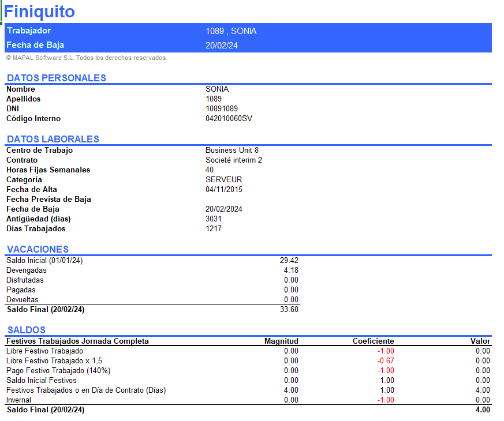Click the worker value '1089 , SONIA'
The image size is (504, 421).
pyautogui.click(x=231, y=31)
